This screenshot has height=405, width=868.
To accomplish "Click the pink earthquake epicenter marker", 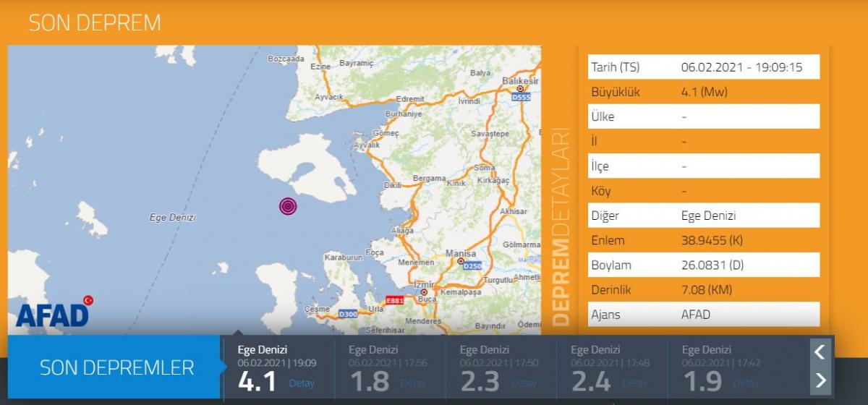I will [x=288, y=207].
